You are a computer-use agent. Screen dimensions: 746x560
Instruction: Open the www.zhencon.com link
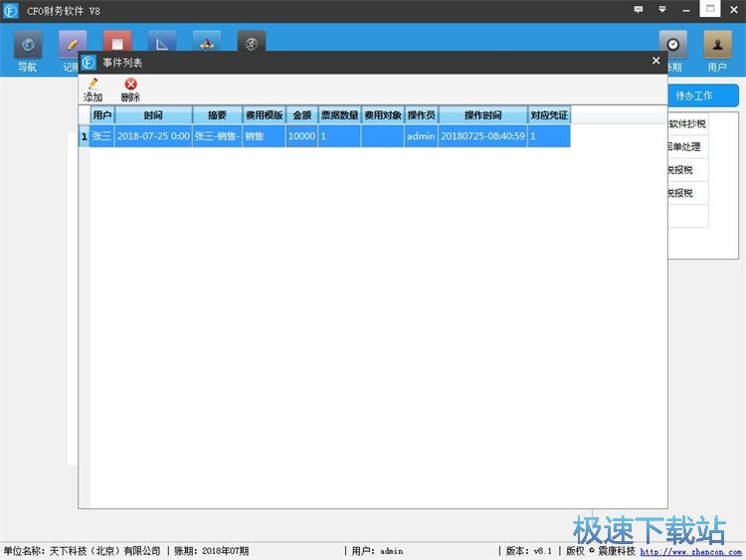[691, 552]
